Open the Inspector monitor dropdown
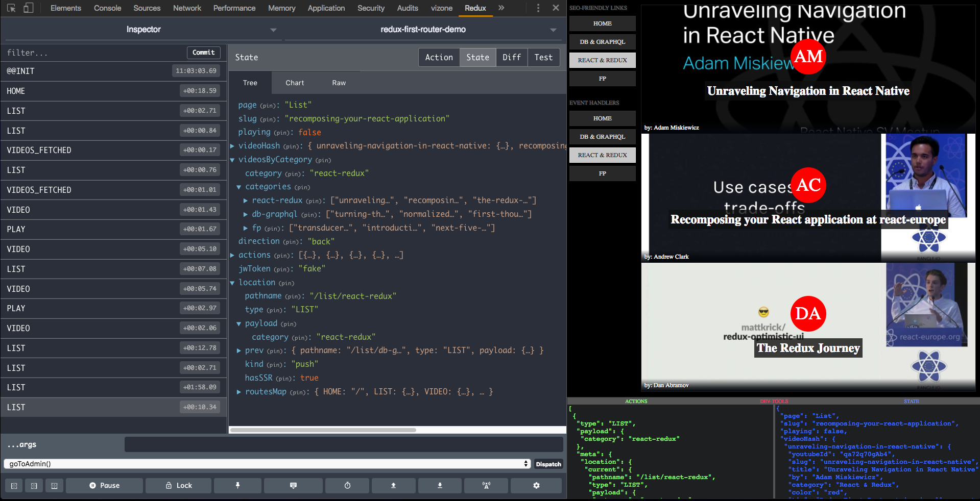980x501 pixels. tap(144, 30)
